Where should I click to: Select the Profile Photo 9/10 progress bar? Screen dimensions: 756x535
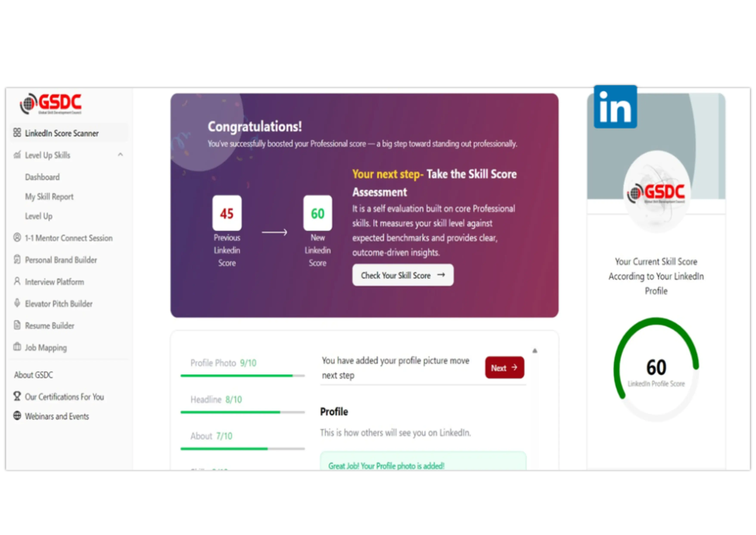click(243, 376)
